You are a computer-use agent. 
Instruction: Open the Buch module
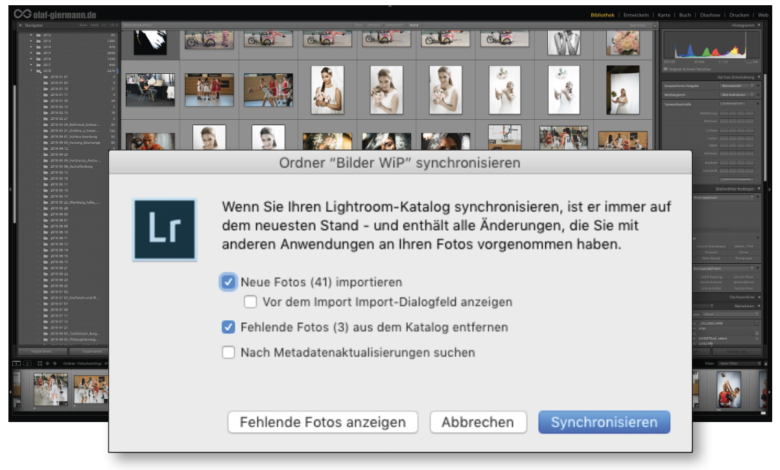[685, 15]
